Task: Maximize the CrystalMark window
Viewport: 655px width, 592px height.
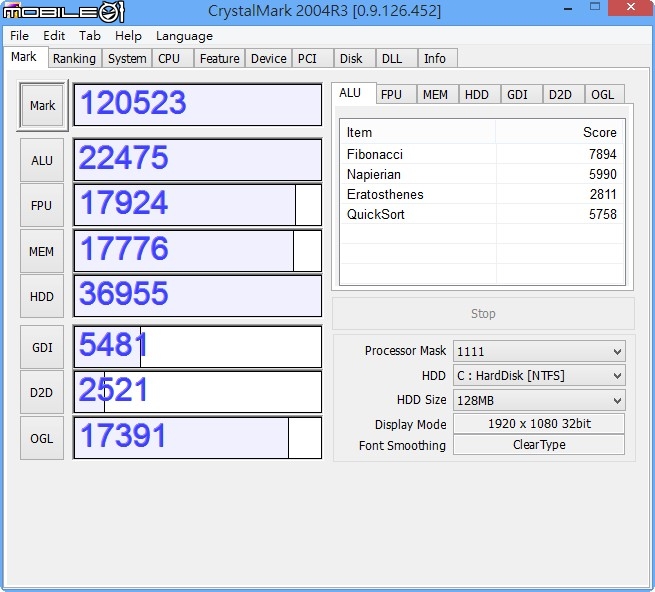Action: 594,7
